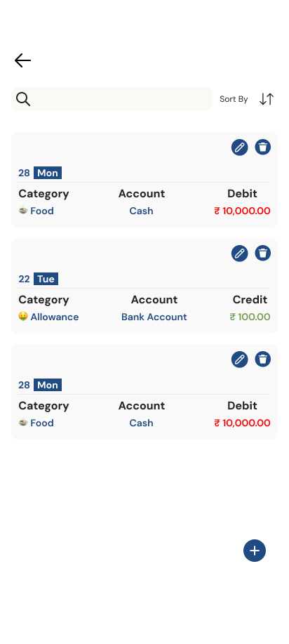Click the Allowance emoji icon

23,316
